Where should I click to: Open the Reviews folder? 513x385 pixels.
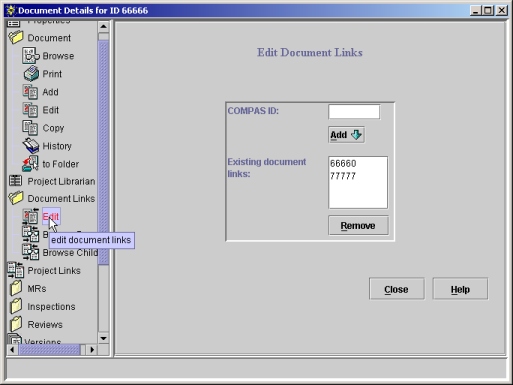(16, 324)
